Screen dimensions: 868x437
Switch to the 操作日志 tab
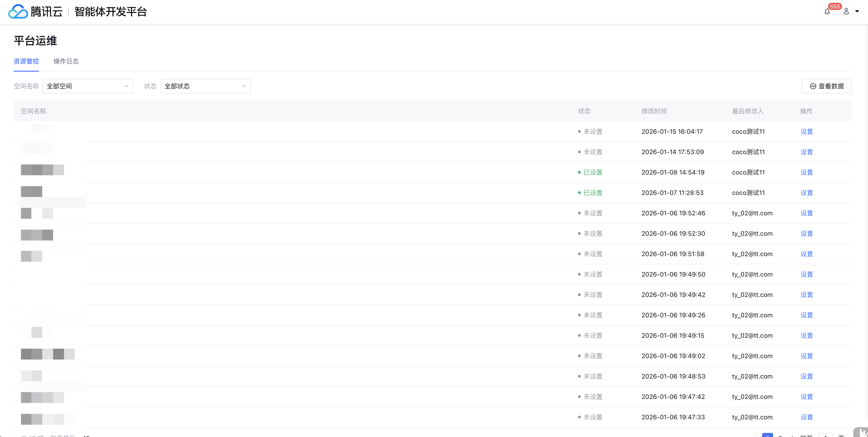(66, 61)
